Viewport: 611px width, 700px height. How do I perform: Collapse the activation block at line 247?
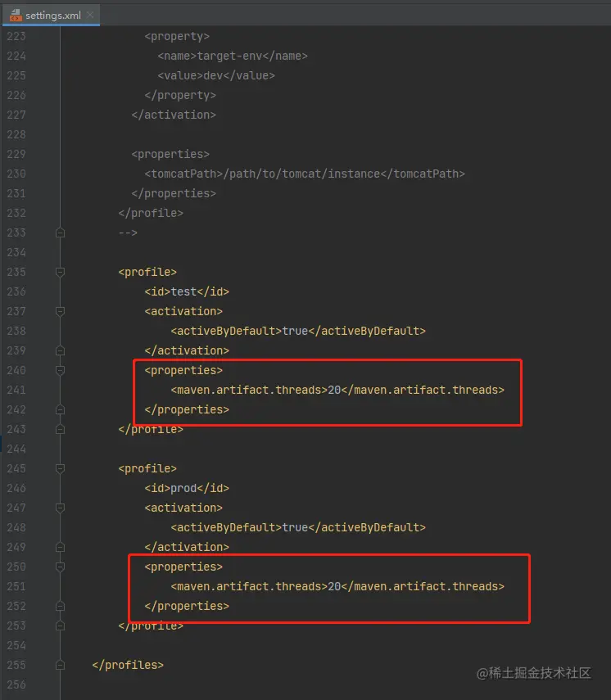pos(61,508)
